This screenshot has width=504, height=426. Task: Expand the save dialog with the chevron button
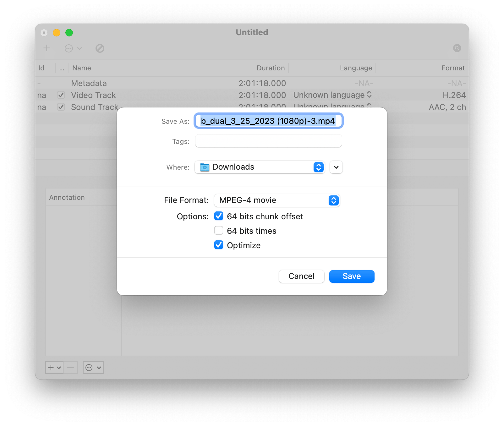click(336, 167)
